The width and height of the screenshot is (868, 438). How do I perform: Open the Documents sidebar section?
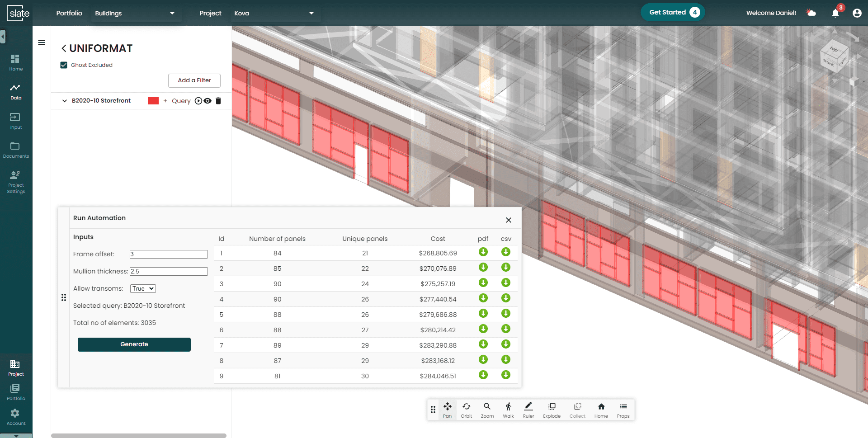[x=16, y=150]
